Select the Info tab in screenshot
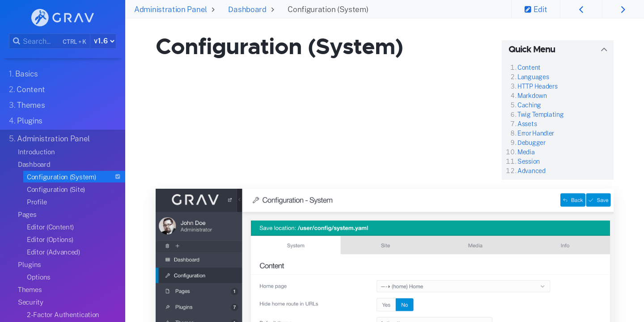This screenshot has height=322, width=644. (x=565, y=245)
